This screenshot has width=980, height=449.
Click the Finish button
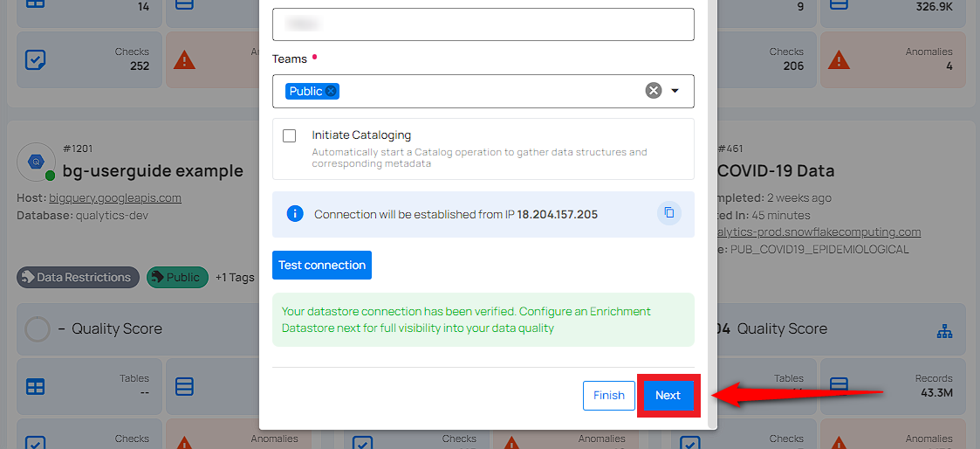point(608,396)
